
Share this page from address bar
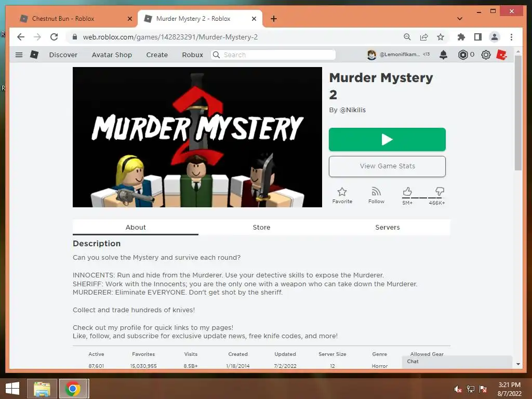pyautogui.click(x=424, y=37)
